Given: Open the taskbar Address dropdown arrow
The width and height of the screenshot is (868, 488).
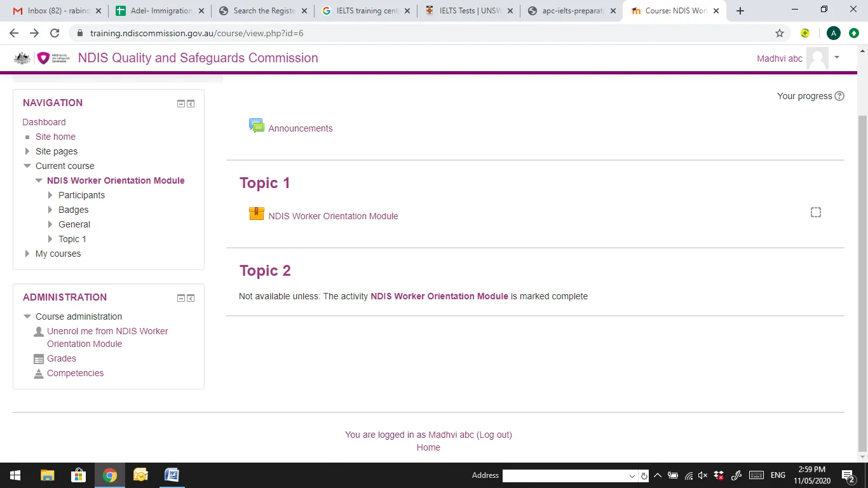Looking at the screenshot, I should 632,476.
